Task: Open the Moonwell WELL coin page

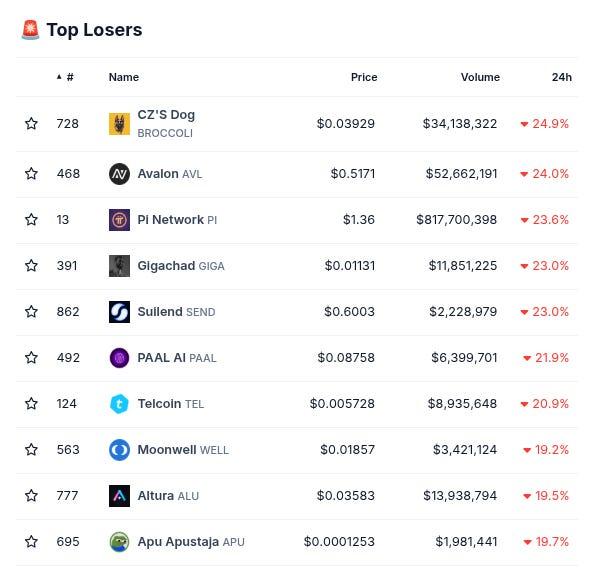Action: click(183, 450)
